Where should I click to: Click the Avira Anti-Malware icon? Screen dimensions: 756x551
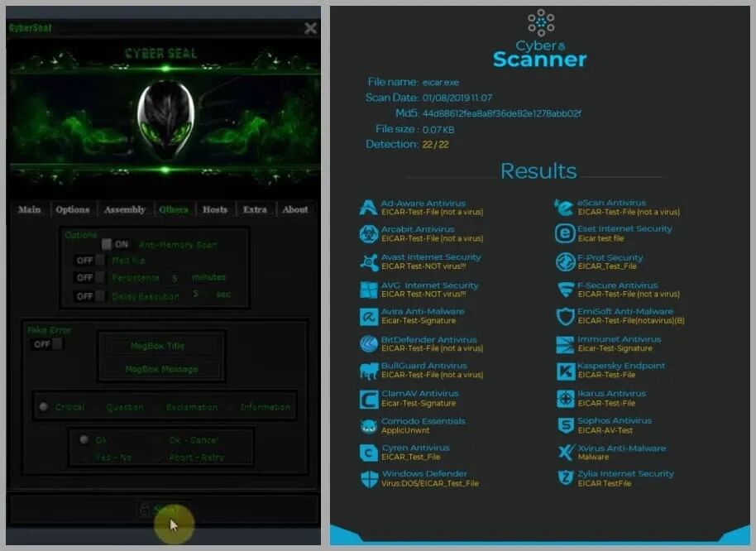click(369, 317)
